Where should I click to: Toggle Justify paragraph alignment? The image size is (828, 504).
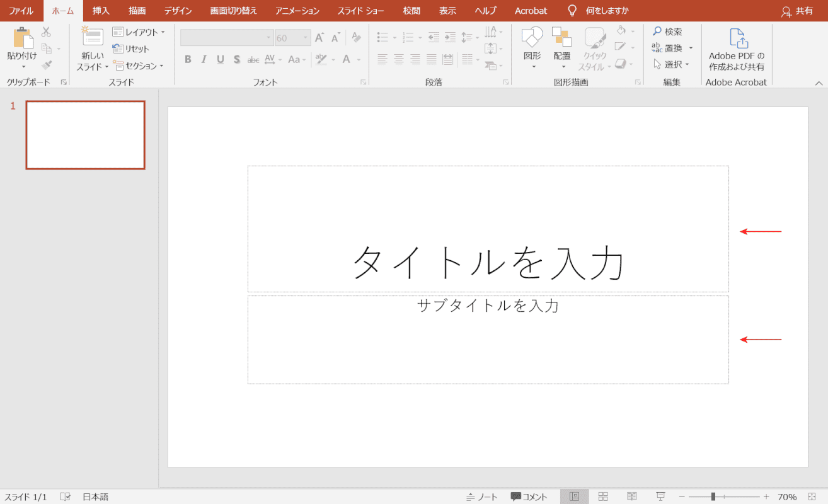(432, 60)
